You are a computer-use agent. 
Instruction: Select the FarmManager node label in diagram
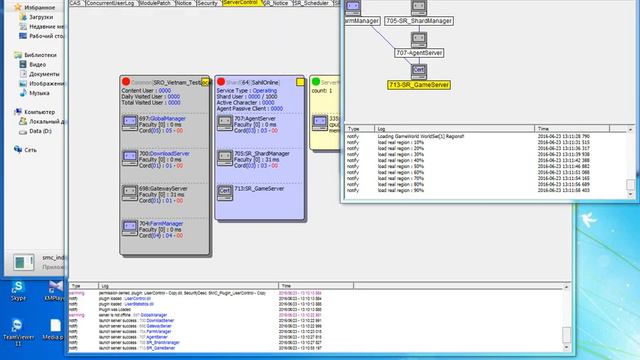tap(362, 21)
